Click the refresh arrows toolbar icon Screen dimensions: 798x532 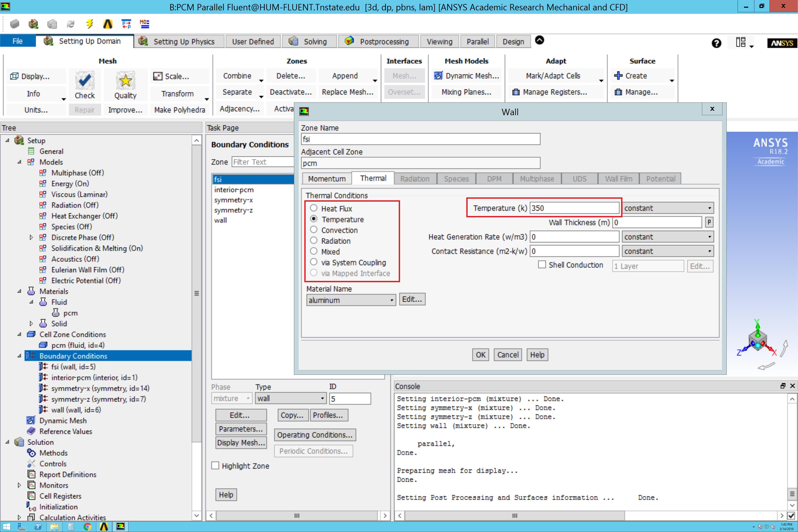tap(70, 24)
